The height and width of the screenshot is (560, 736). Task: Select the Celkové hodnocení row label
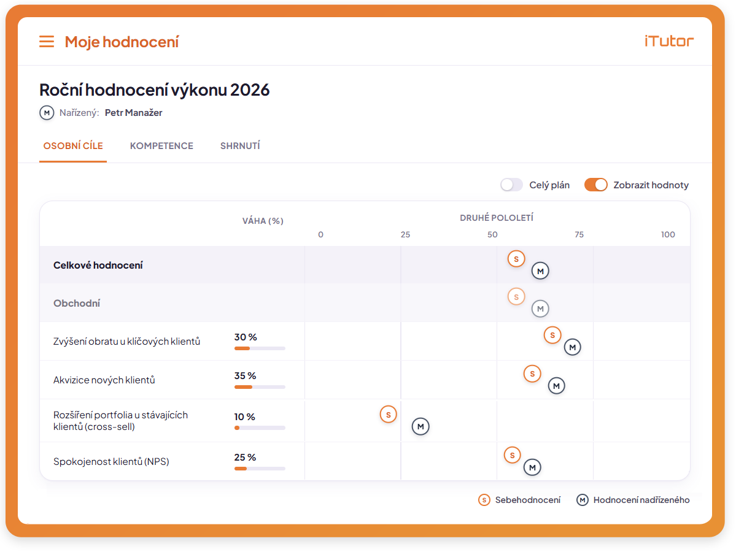98,266
